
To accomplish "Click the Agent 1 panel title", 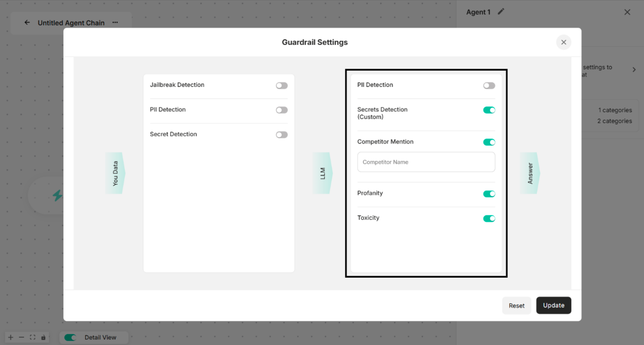I will (x=478, y=12).
